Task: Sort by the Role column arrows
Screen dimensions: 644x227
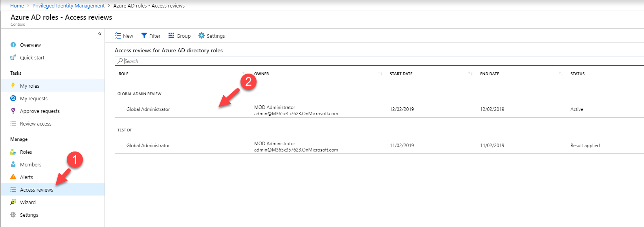Action: coord(244,74)
